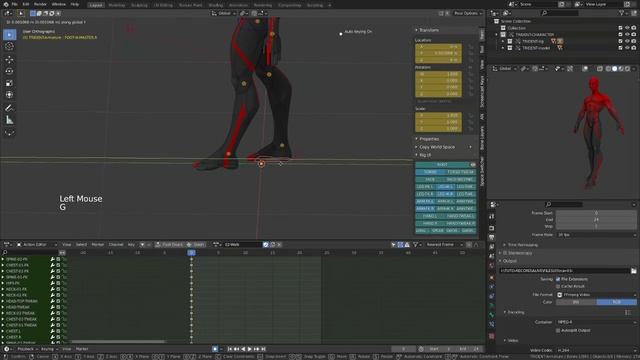Open Channel menu in Action Editor
The width and height of the screenshot is (640, 360).
coord(116,244)
